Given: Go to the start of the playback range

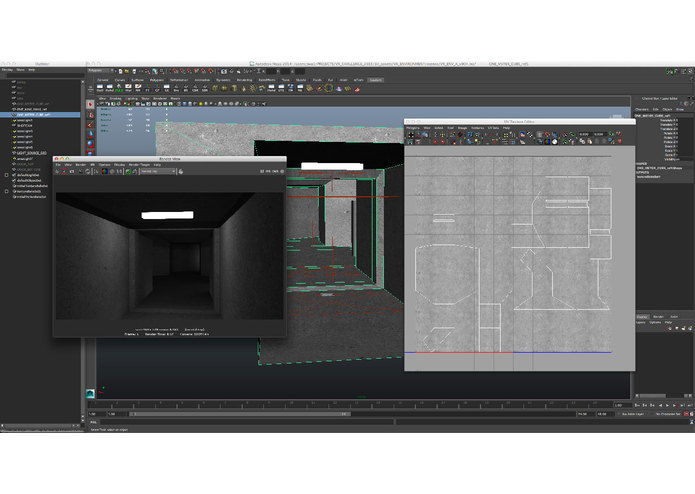Looking at the screenshot, I should coord(637,405).
